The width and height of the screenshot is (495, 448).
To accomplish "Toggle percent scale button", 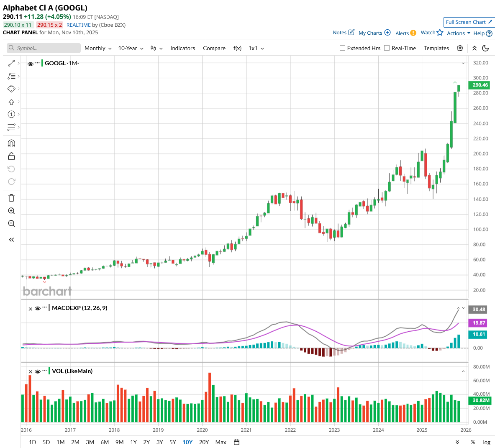I will [472, 442].
